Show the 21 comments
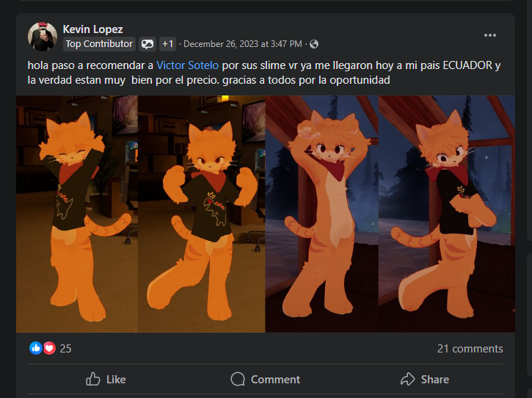Viewport: 532px width, 398px height. (x=470, y=348)
